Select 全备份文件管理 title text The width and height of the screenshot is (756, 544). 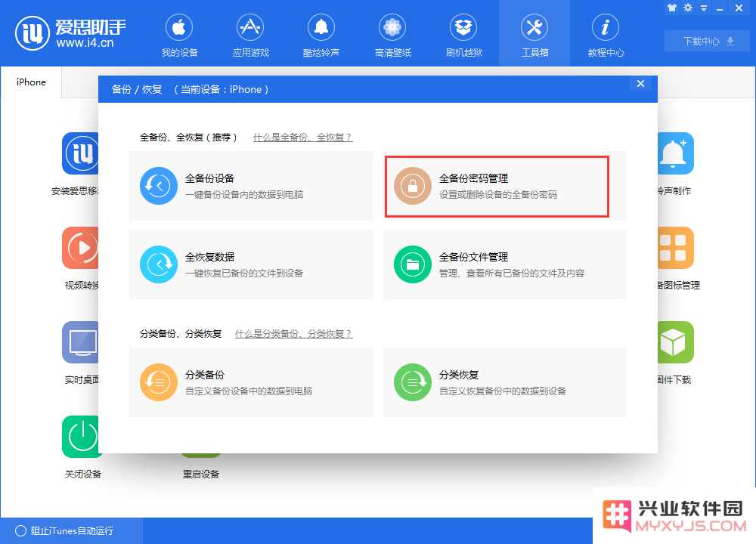tap(473, 257)
